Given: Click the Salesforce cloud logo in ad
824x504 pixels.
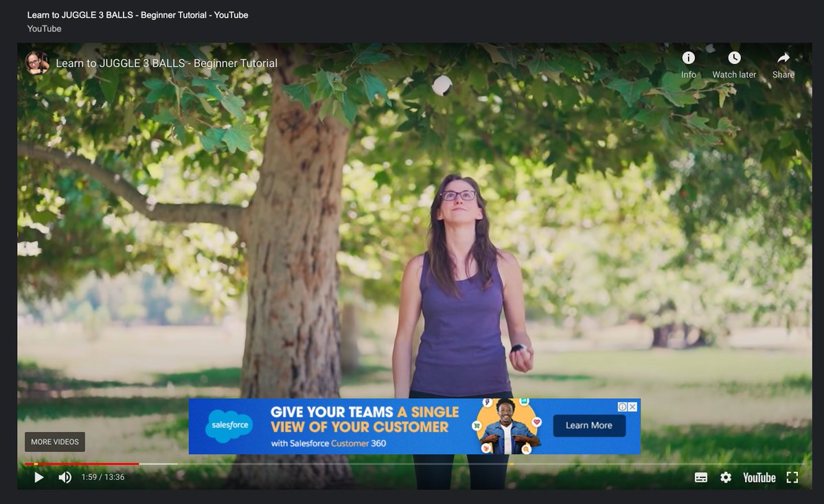Looking at the screenshot, I should (x=229, y=426).
